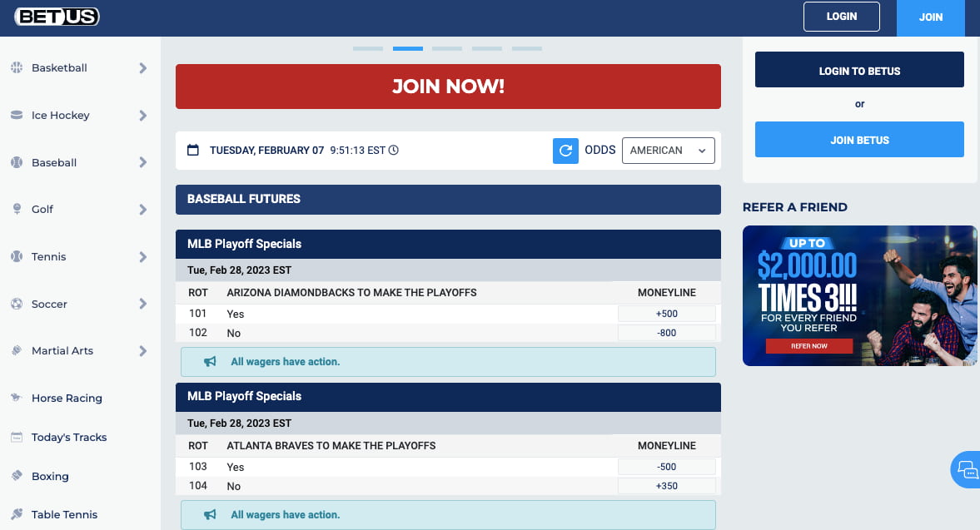Bet Diamondbacks Yes at +500

667,314
